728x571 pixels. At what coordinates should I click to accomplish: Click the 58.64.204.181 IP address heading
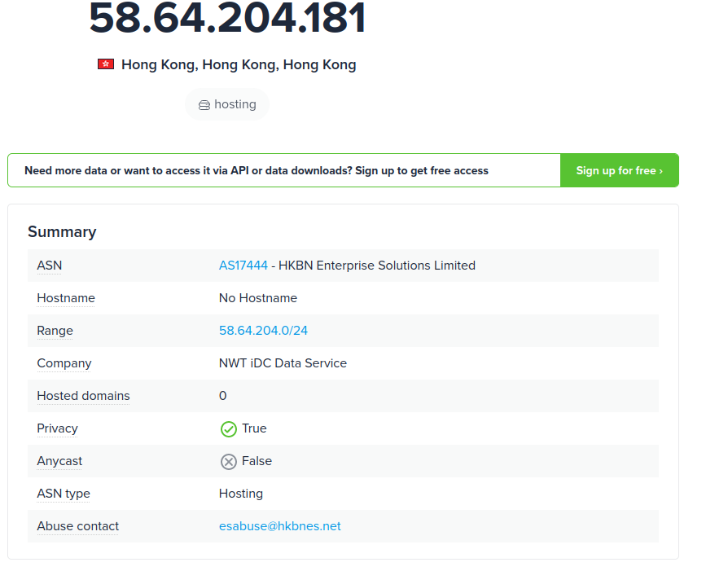[227, 18]
